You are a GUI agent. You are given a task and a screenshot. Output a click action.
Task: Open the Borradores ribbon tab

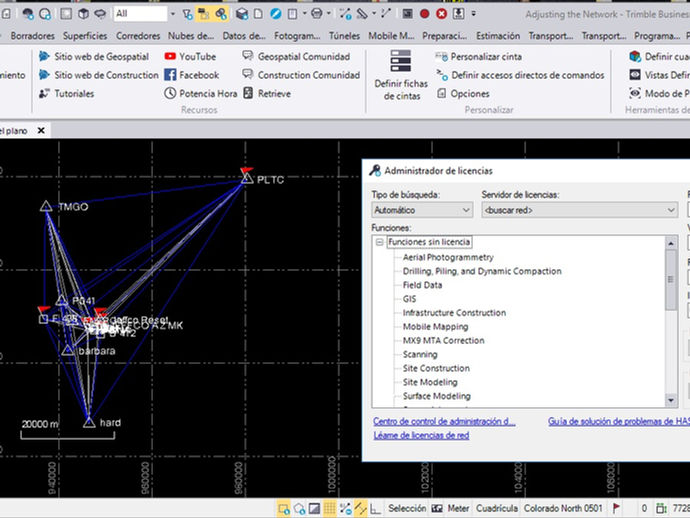(x=33, y=36)
